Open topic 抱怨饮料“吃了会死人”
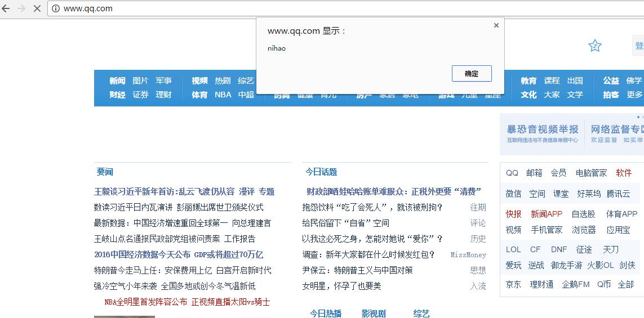Screen dimensions: 644x318 tap(372, 207)
